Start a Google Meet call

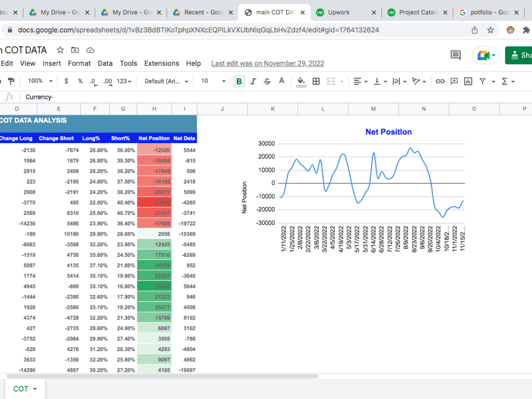pos(486,55)
